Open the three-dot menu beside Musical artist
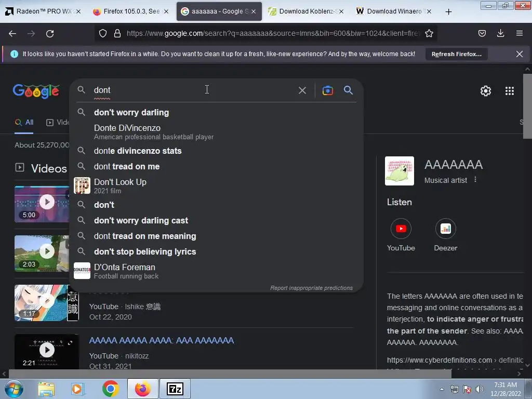This screenshot has width=532, height=399. pos(475,179)
